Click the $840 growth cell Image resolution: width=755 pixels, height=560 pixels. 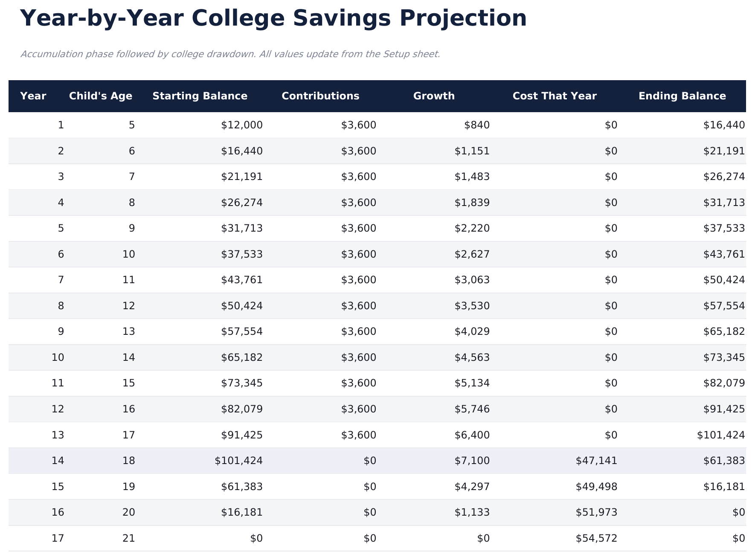(477, 125)
